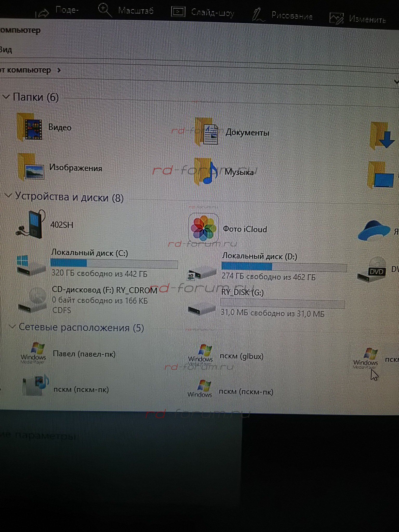Click the Рисование toolbar button
This screenshot has width=399, height=532.
pos(283,15)
